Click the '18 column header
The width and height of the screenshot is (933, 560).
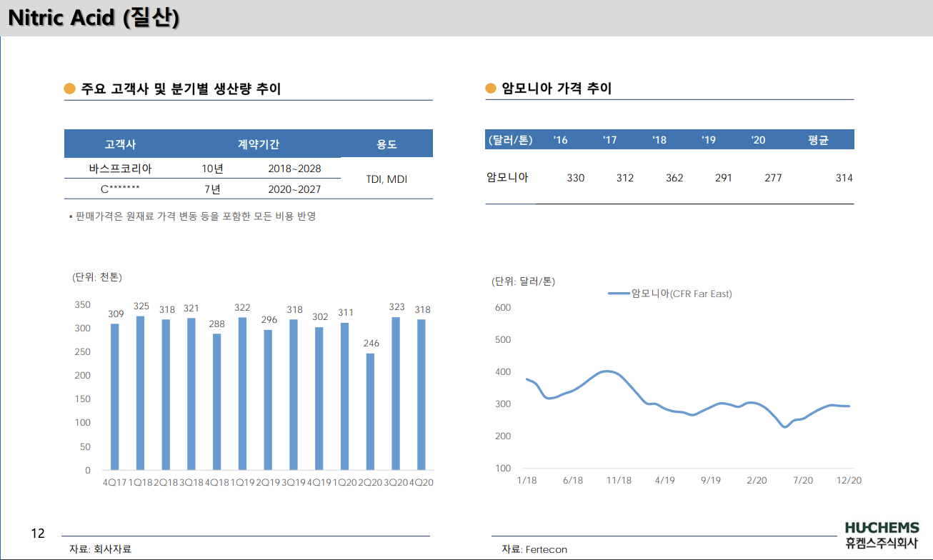click(659, 140)
